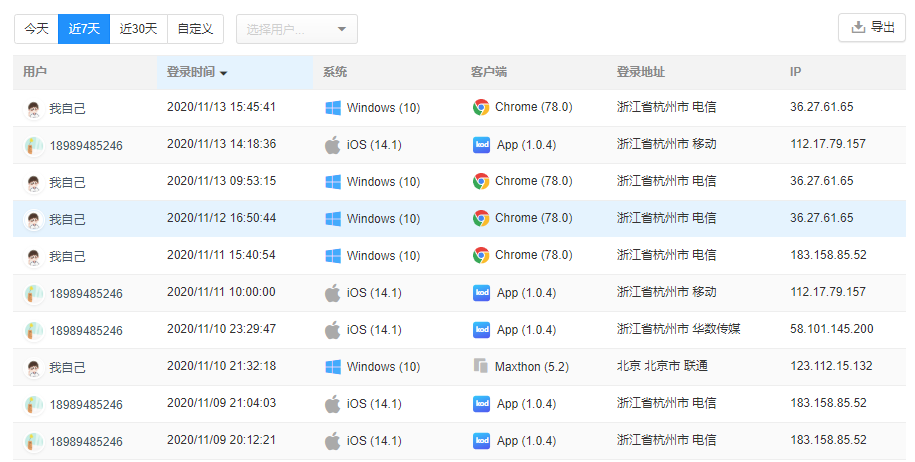Click the Windows icon in the 21:32:18 row
Image resolution: width=915 pixels, height=462 pixels.
pos(333,367)
